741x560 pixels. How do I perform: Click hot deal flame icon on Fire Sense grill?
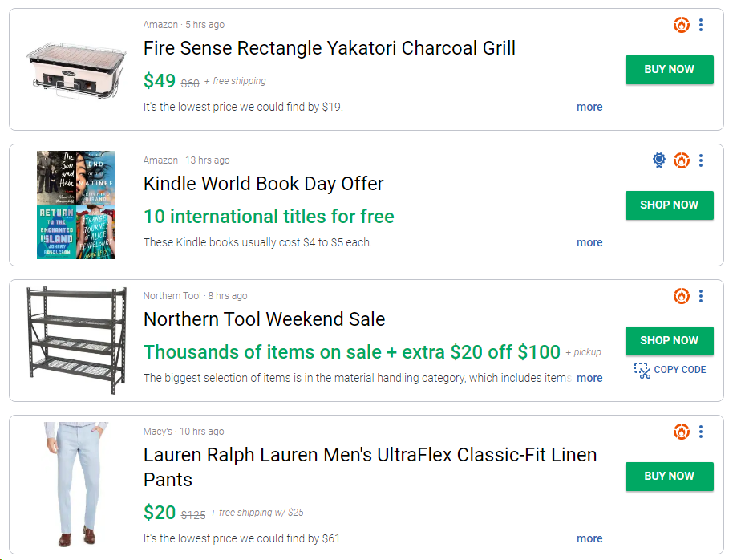coord(682,26)
